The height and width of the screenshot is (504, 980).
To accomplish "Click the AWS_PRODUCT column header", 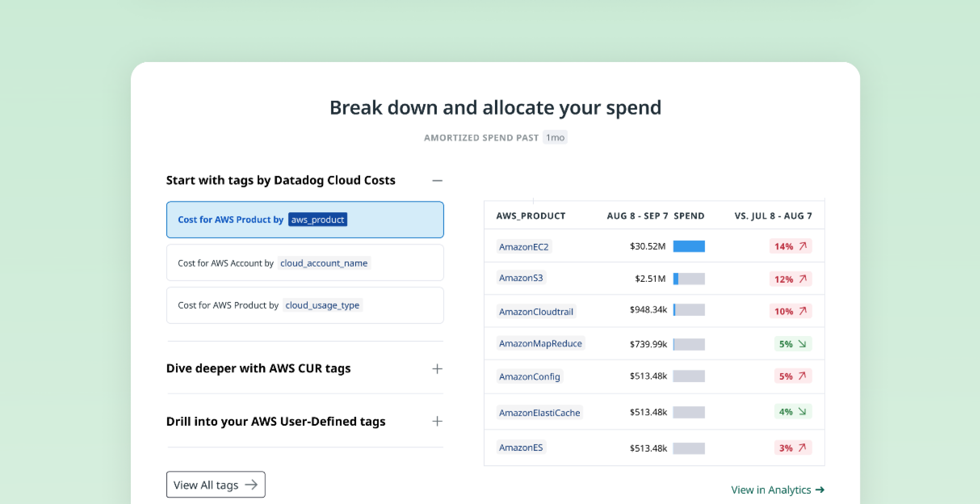I will [x=531, y=216].
